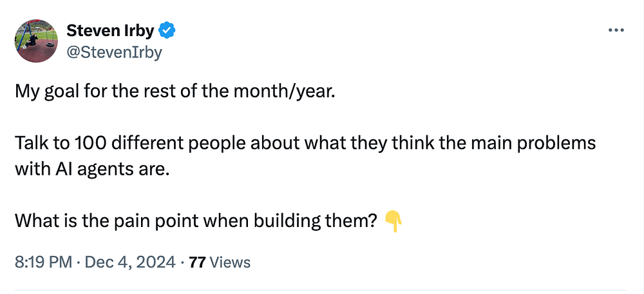Click the "Talk to 100 different people" line

tap(305, 142)
